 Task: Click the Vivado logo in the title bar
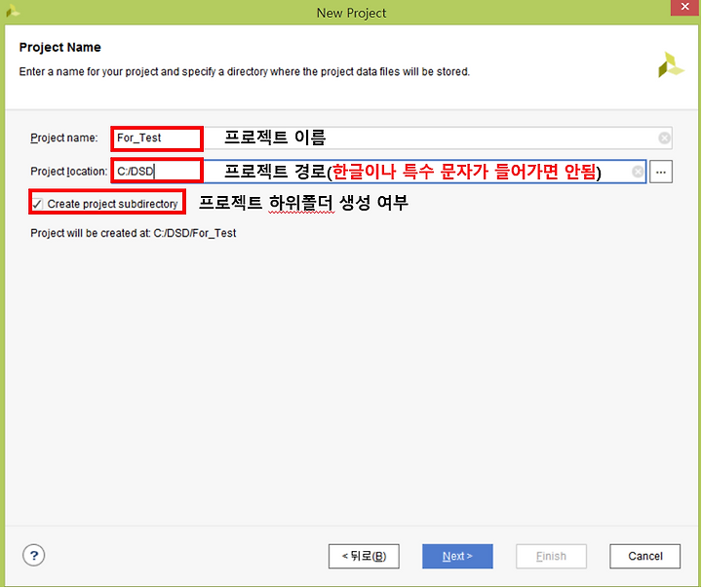pyautogui.click(x=13, y=11)
